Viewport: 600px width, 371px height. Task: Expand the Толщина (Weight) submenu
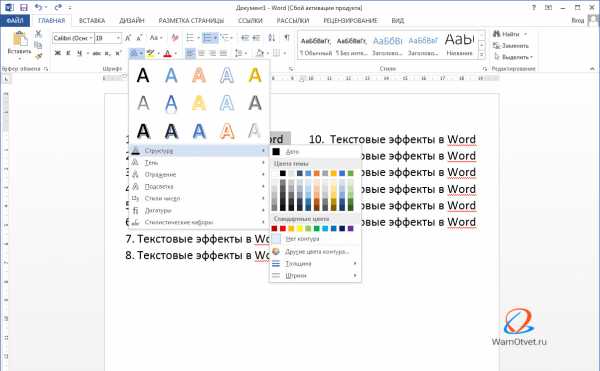[x=315, y=264]
